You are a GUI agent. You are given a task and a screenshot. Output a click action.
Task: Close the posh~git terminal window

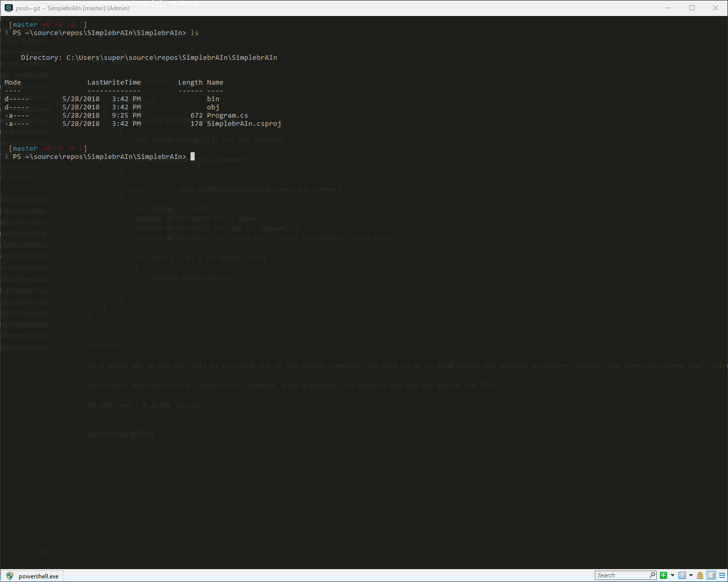click(715, 8)
